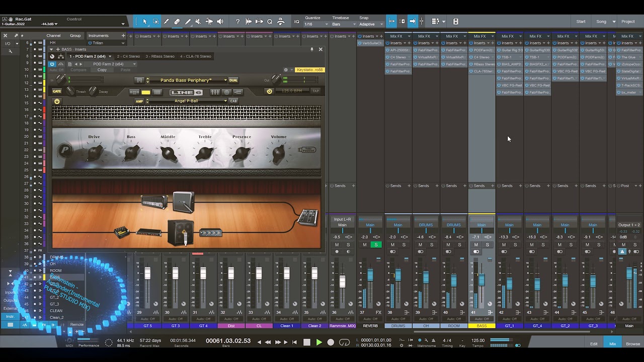Mute the GT_1 mixer channel
Screen dimensions: 644x362
(504, 245)
